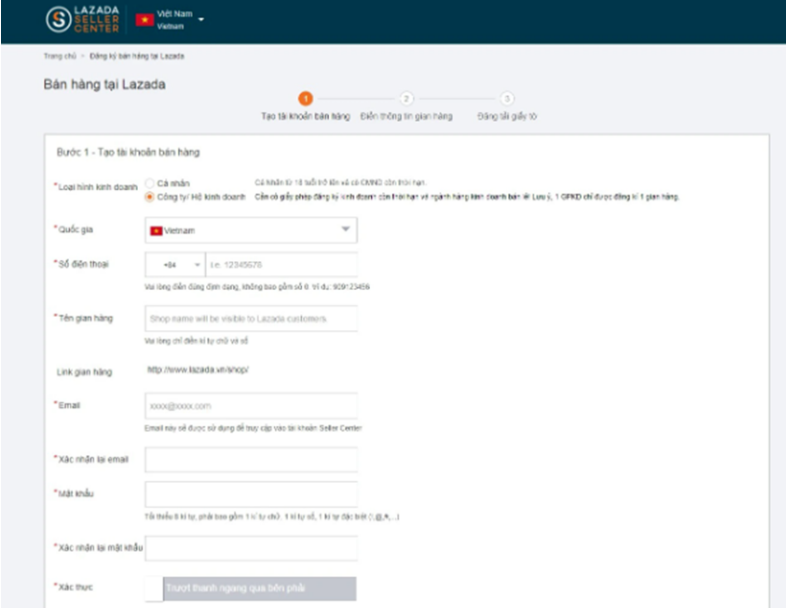Click the http://www.lazada.vn/shop/ link text
Viewport: 786px width, 608px height.
click(x=198, y=370)
